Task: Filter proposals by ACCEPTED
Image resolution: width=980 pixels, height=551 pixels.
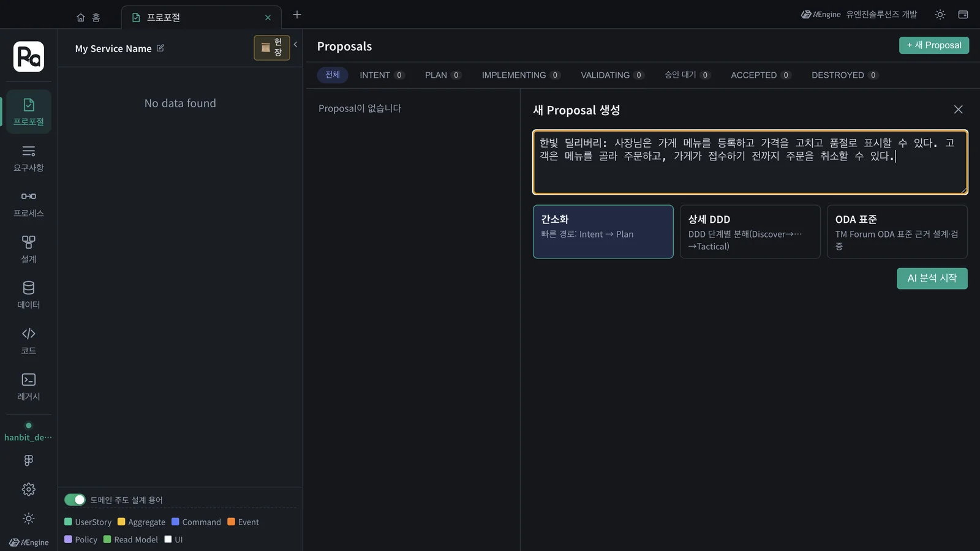Action: coord(761,75)
